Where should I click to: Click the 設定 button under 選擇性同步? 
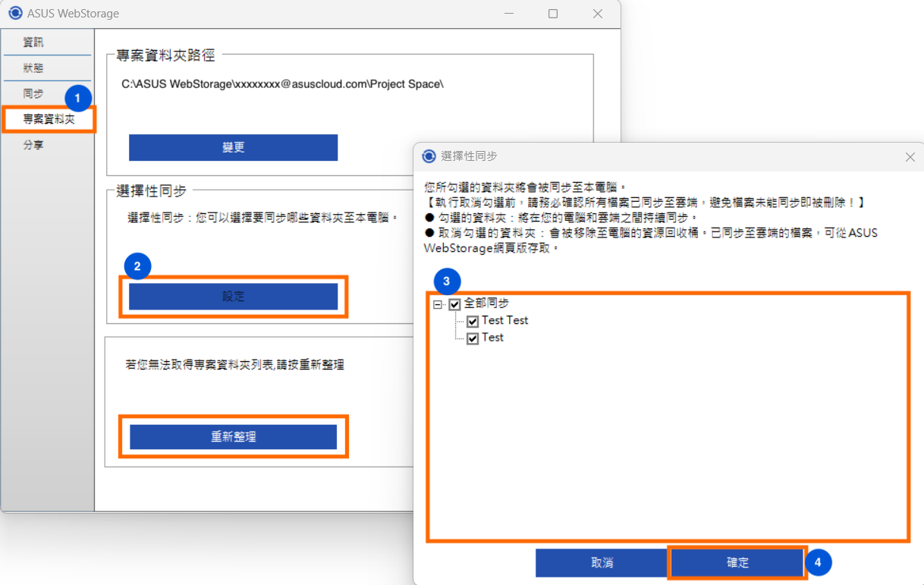[x=233, y=297]
